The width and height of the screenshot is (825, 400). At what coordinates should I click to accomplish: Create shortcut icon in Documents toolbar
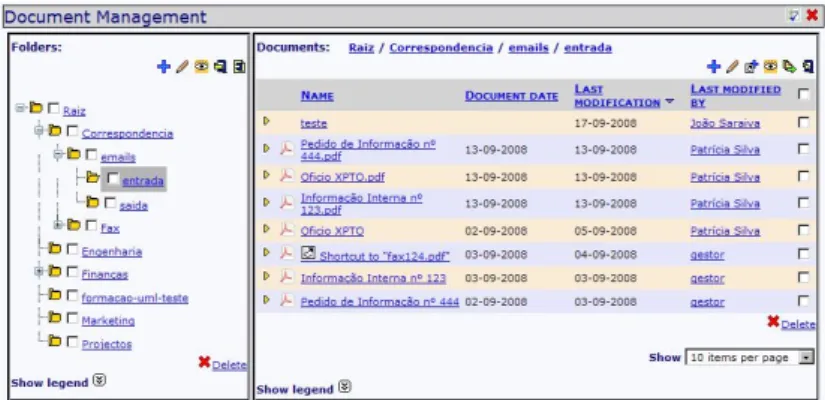point(751,66)
